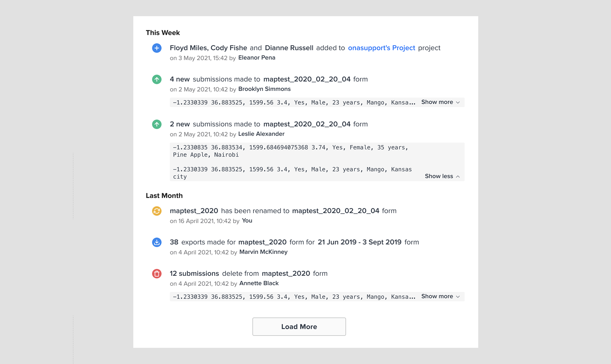Click the expanded Pine Apple, Nairobi data row
The image size is (611, 364).
(x=291, y=151)
